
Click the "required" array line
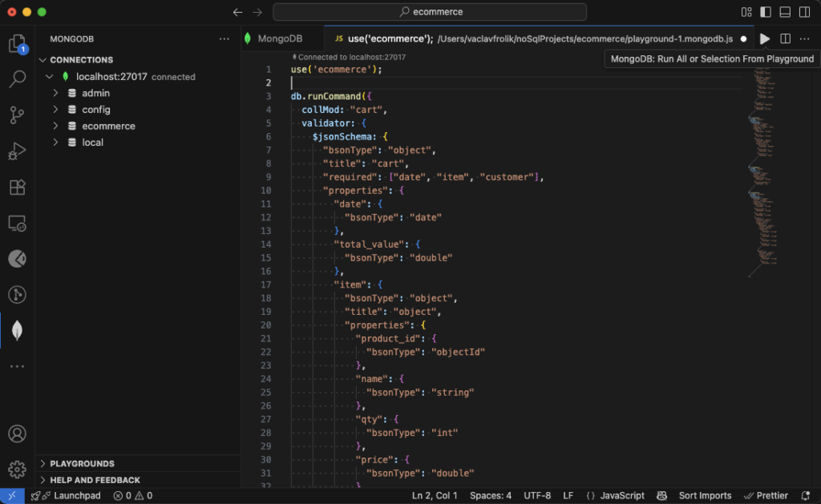click(434, 177)
